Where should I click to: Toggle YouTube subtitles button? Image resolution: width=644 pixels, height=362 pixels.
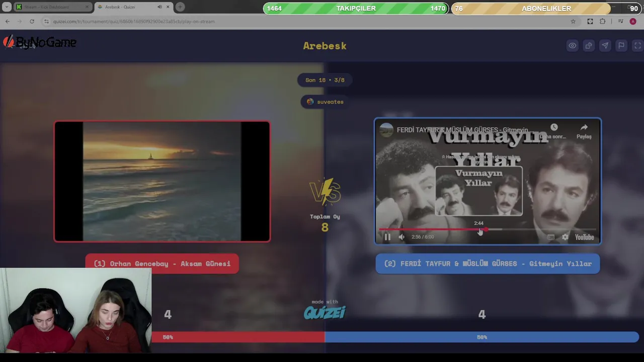[551, 237]
